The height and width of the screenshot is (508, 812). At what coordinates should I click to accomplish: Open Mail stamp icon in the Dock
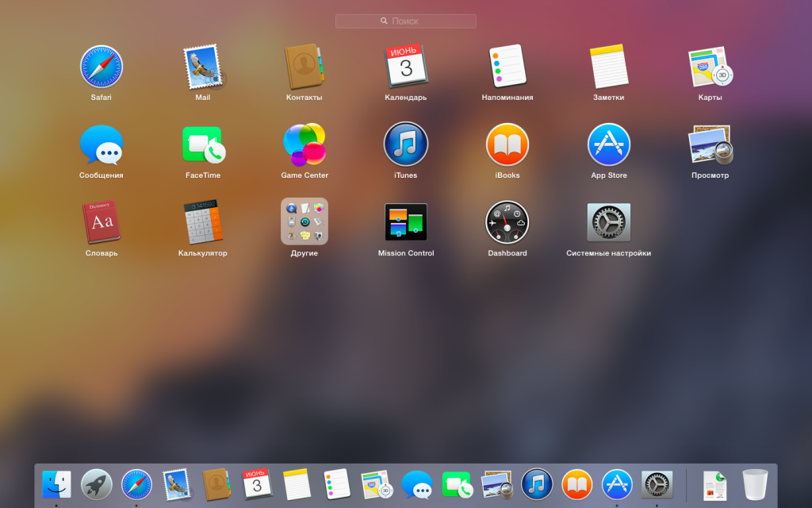pos(177,485)
